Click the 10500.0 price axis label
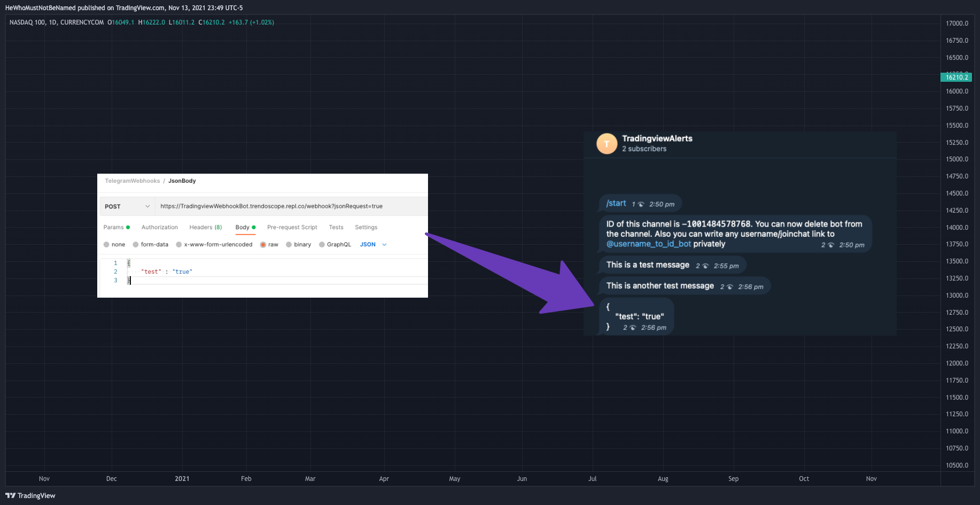The height and width of the screenshot is (505, 980). pyautogui.click(x=957, y=465)
